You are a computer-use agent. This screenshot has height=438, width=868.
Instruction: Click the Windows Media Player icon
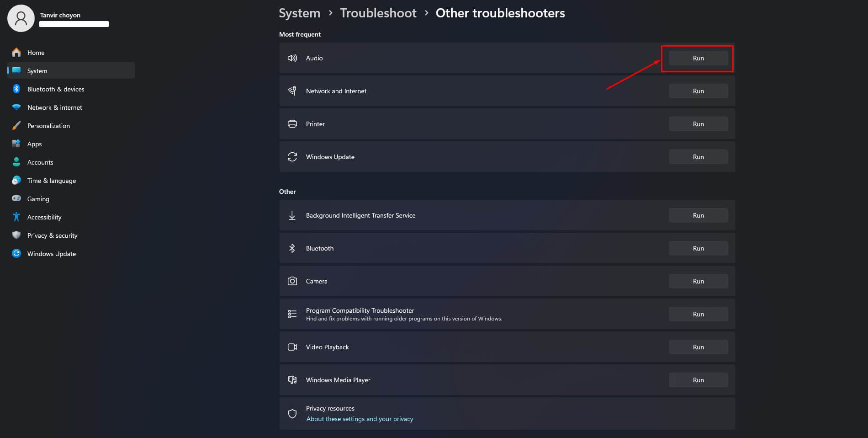(292, 380)
